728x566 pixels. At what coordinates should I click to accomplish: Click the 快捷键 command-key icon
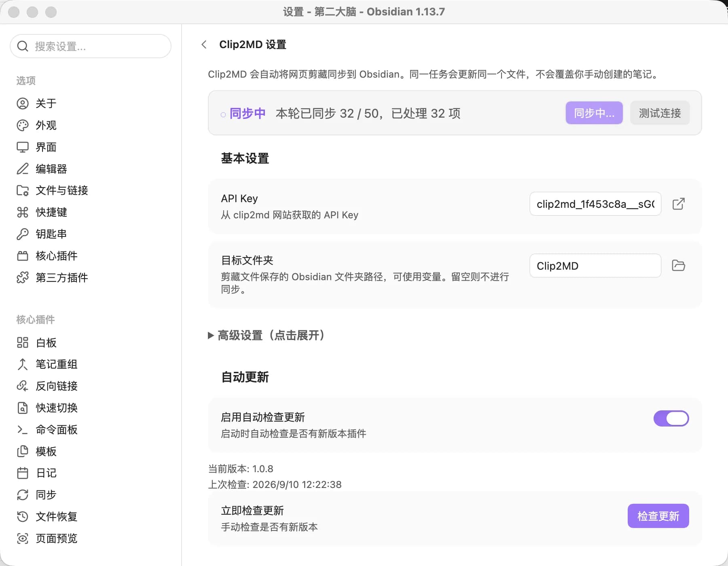[x=23, y=212]
